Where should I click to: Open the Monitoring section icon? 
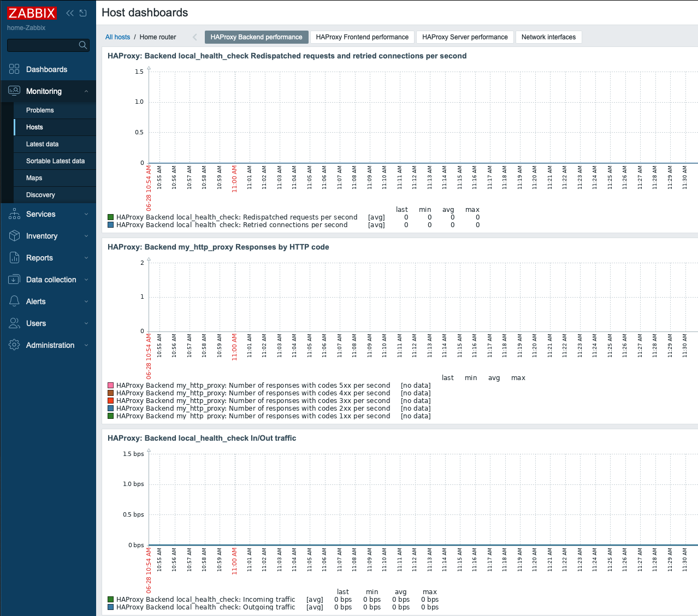click(x=14, y=91)
